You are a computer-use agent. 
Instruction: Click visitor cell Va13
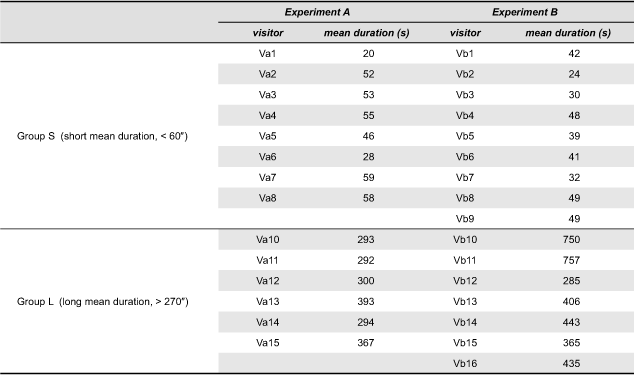267,301
